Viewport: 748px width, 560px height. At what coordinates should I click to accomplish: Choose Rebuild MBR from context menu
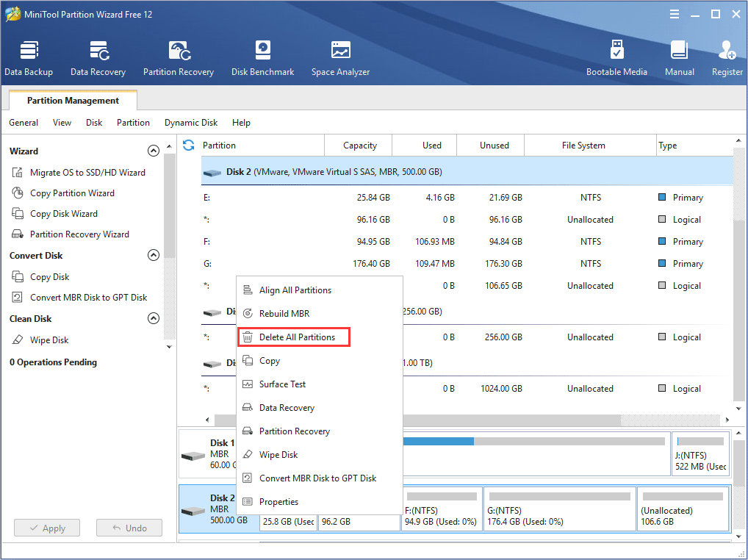pyautogui.click(x=320, y=313)
